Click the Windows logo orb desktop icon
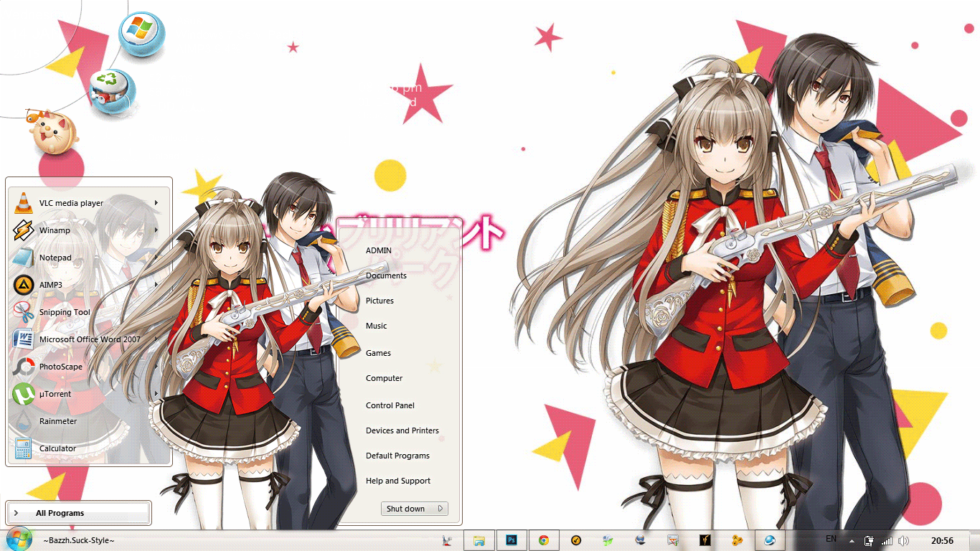Screen dimensions: 980x551 coord(141,34)
